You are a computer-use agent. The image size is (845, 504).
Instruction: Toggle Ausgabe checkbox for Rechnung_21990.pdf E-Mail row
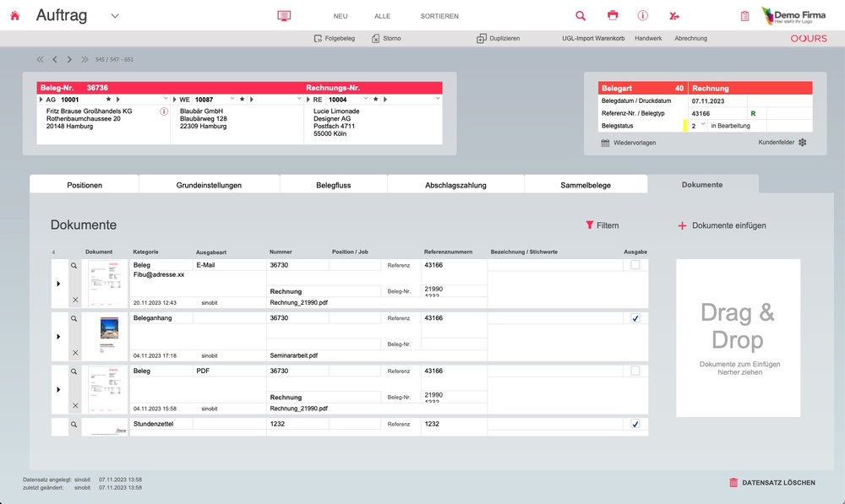(635, 265)
